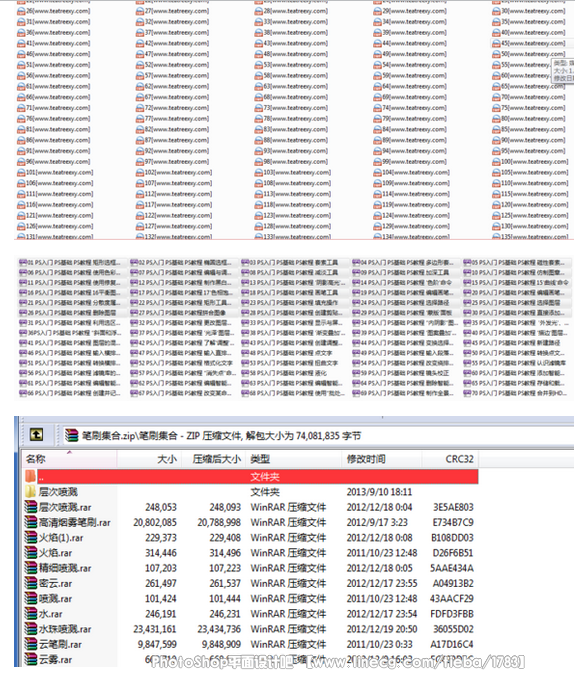Sort by the 类型 column header

(x=294, y=459)
